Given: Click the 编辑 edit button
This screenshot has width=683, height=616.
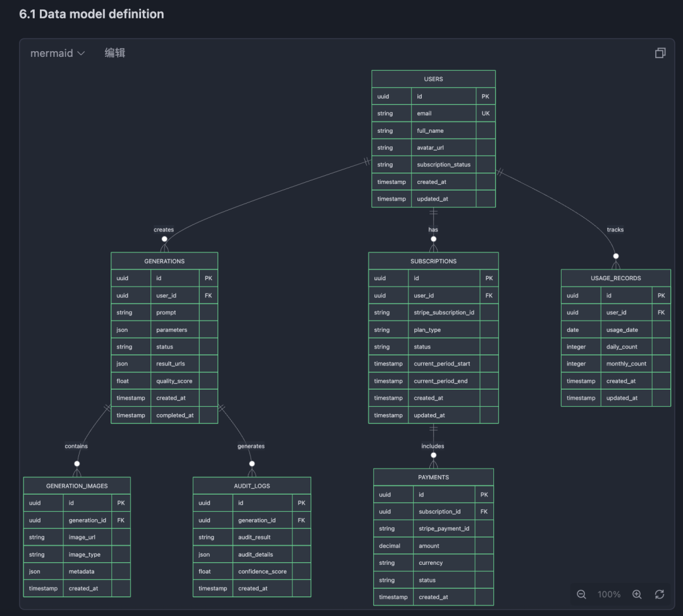Looking at the screenshot, I should pos(114,53).
